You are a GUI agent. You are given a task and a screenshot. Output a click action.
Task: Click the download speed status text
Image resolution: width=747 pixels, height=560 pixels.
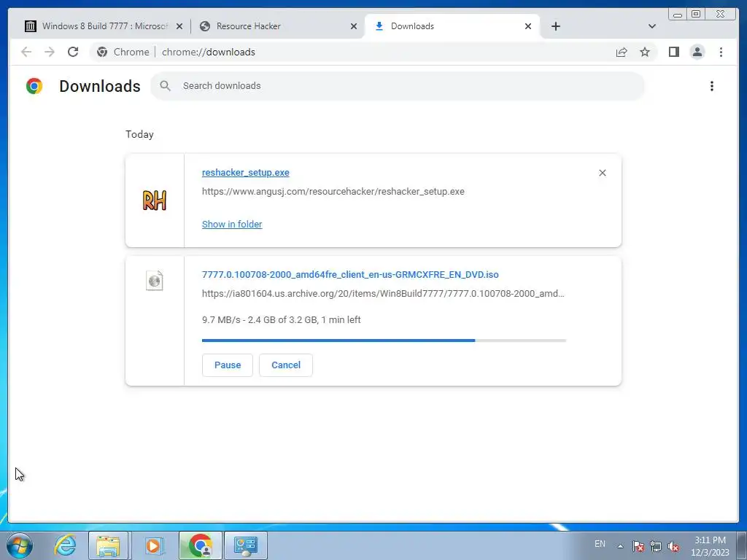click(x=281, y=320)
